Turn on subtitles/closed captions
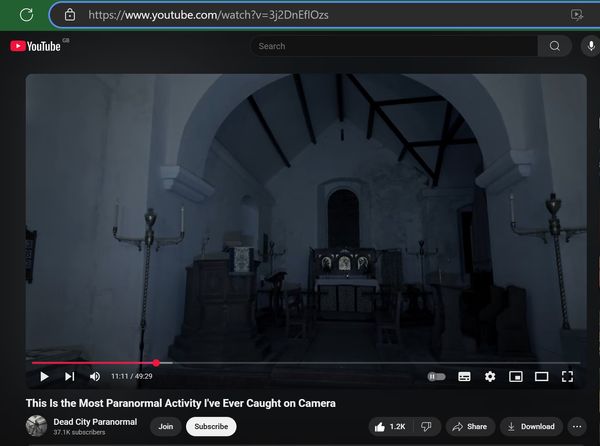Viewport: 600px width, 446px height. tap(464, 377)
